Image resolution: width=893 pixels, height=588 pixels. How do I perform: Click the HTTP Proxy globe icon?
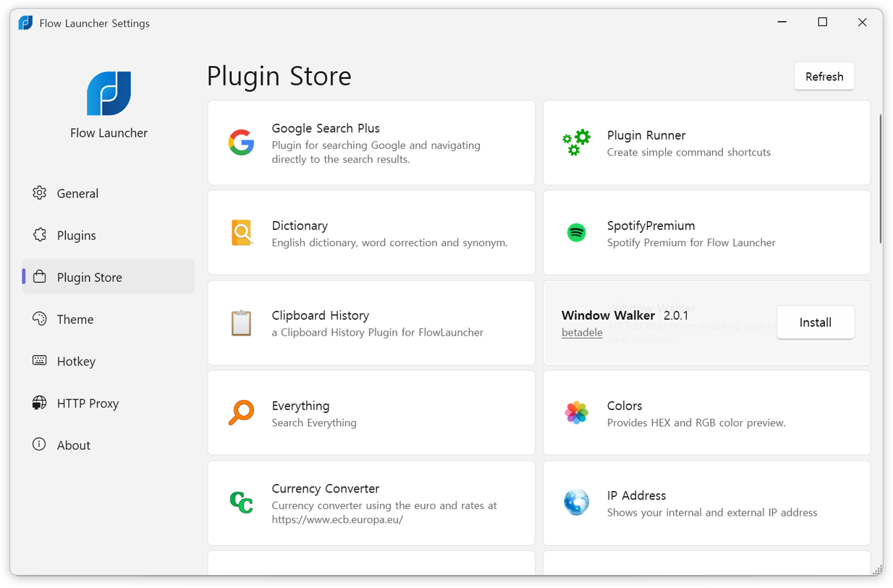pos(40,403)
